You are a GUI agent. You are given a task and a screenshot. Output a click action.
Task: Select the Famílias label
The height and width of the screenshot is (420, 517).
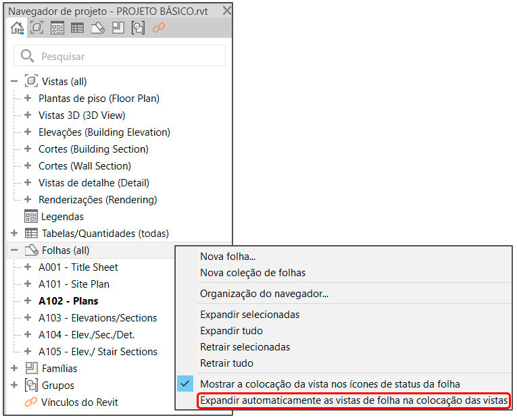[x=59, y=368]
